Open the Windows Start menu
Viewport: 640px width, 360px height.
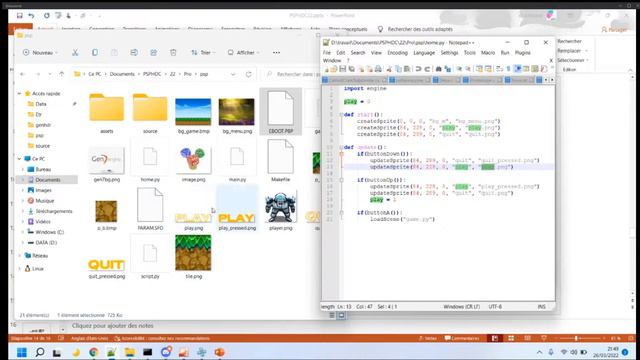coord(22,352)
